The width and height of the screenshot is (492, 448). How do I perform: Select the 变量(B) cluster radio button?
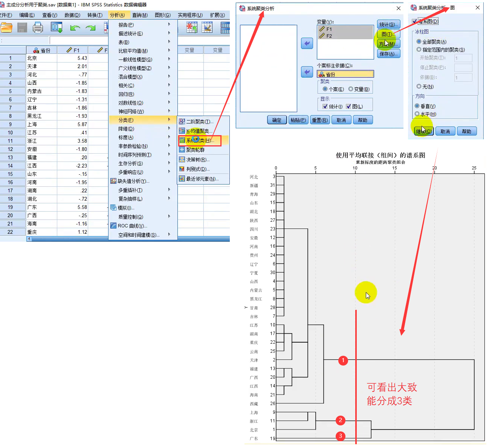(x=351, y=89)
